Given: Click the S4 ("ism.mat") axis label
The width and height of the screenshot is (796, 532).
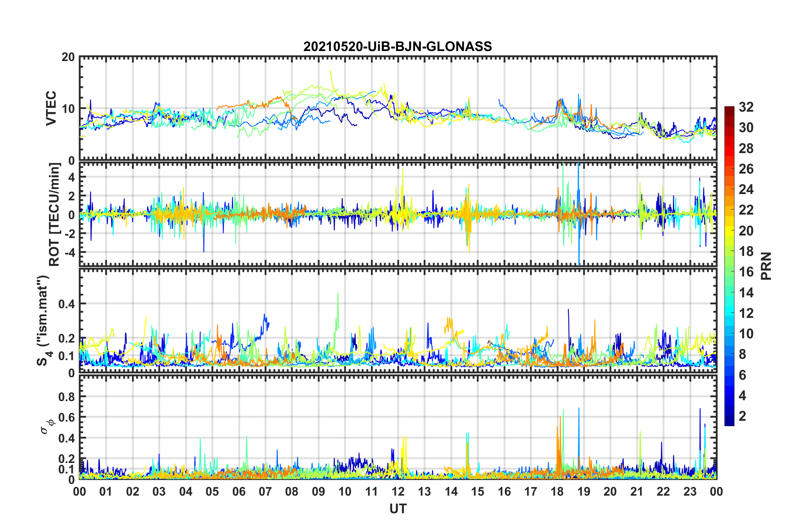Looking at the screenshot, I should (44, 320).
